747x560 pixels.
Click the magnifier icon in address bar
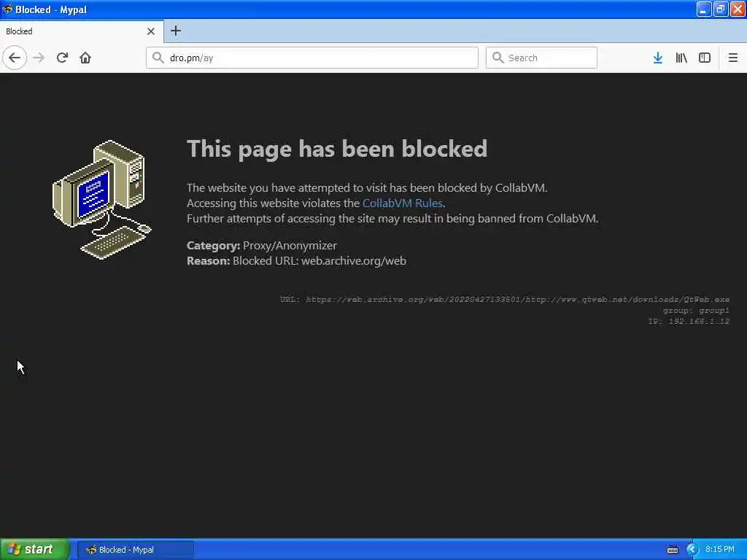point(158,58)
